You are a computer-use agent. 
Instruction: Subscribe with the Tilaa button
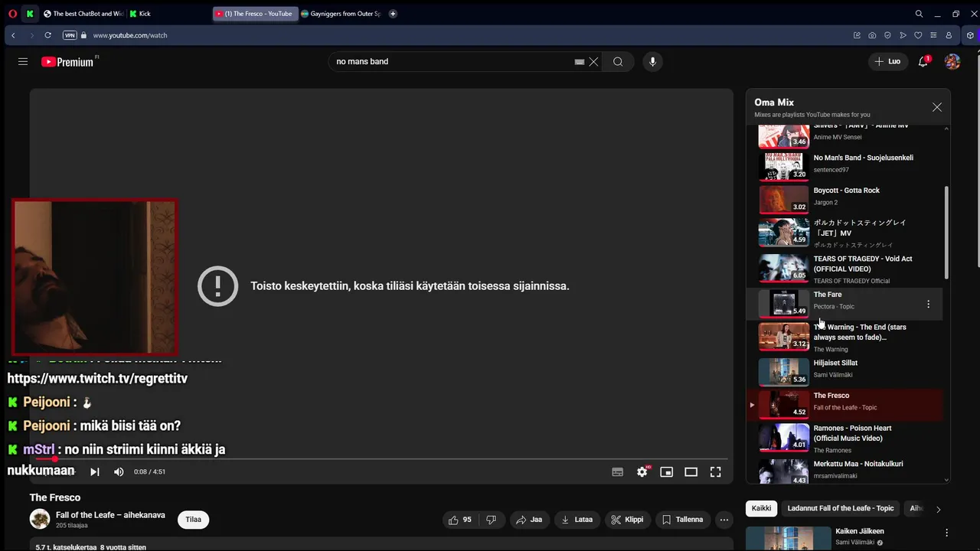pos(194,520)
